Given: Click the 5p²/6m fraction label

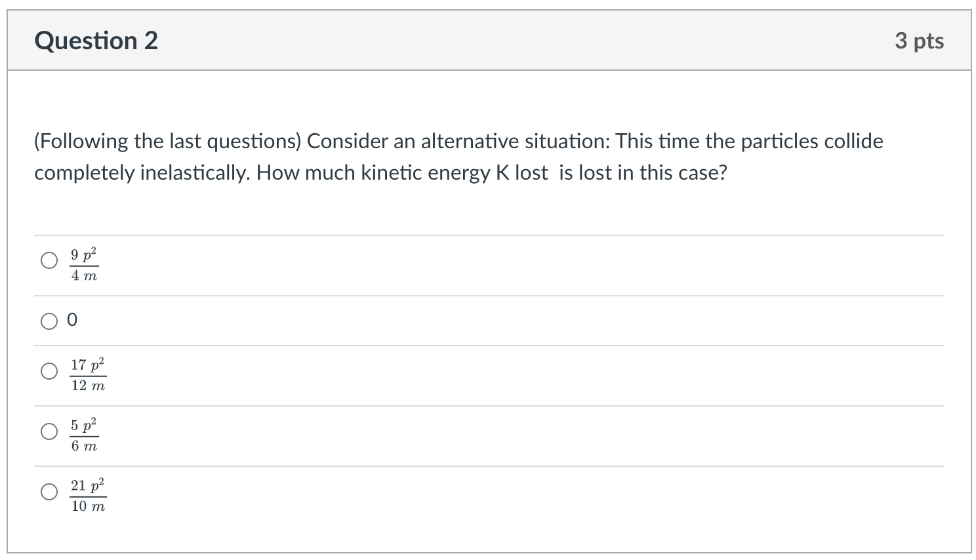Looking at the screenshot, I should click(85, 435).
